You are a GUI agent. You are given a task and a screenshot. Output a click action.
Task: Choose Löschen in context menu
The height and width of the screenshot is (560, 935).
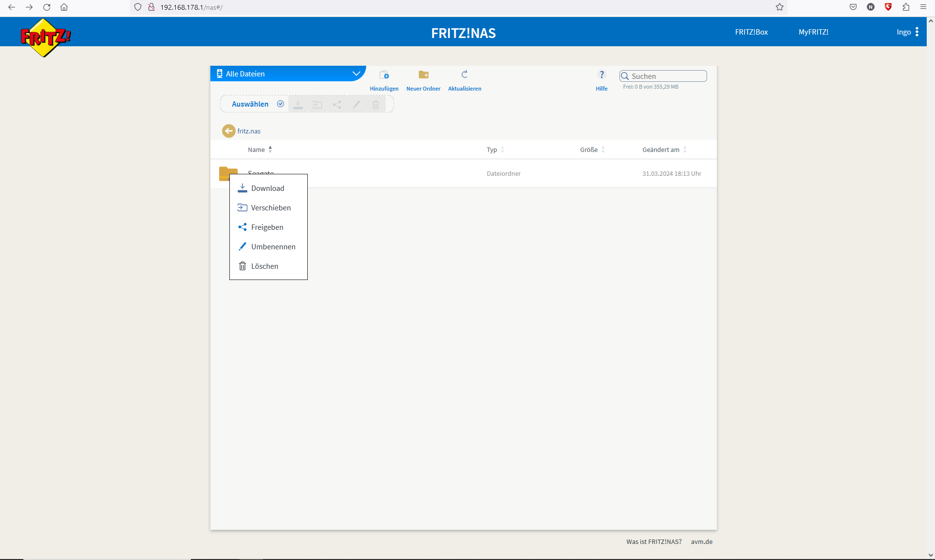click(x=264, y=266)
